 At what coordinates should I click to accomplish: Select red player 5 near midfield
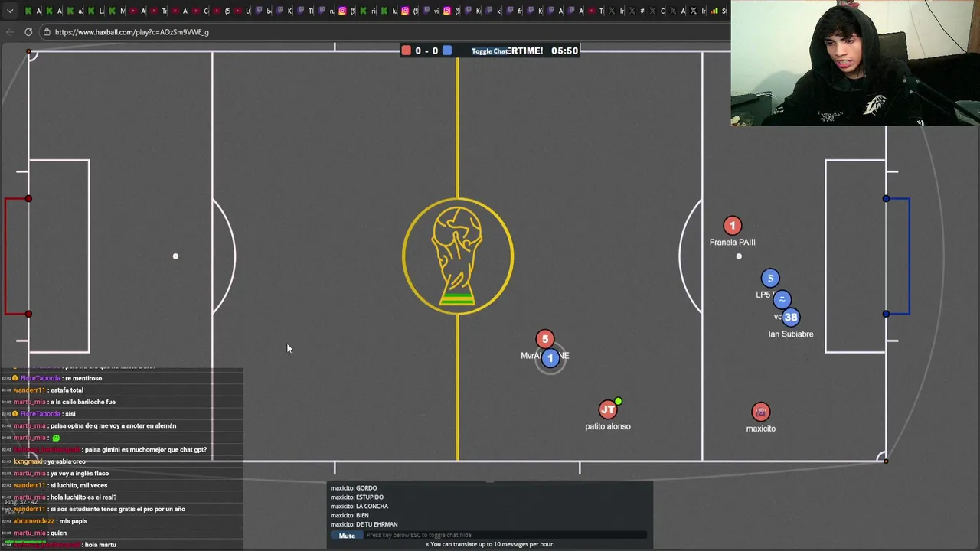click(545, 339)
